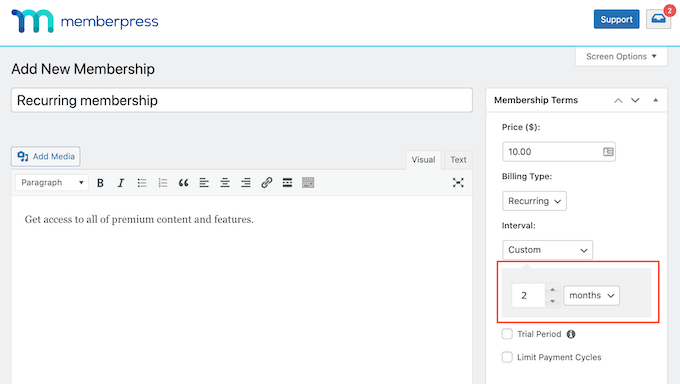Open the Billing Type Recurring dropdown
The height and width of the screenshot is (384, 680).
[534, 201]
